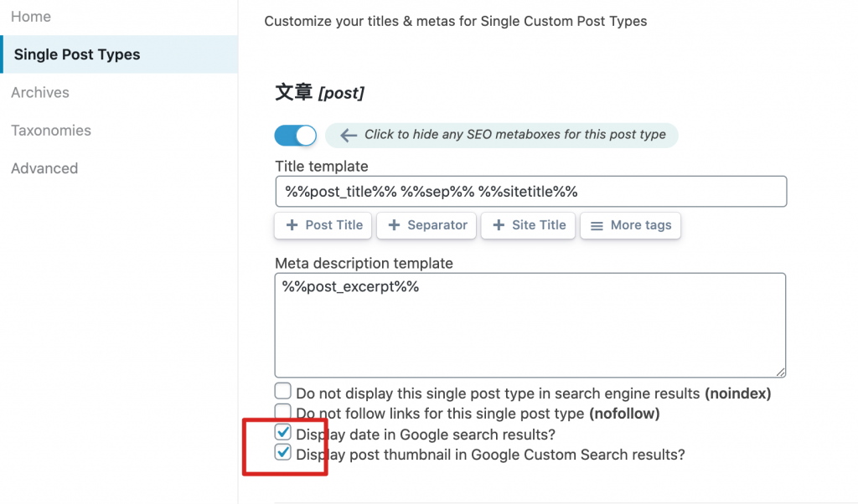Viewport: 858px width, 504px height.
Task: Insert the Separator tag via plus icon
Action: tap(394, 225)
